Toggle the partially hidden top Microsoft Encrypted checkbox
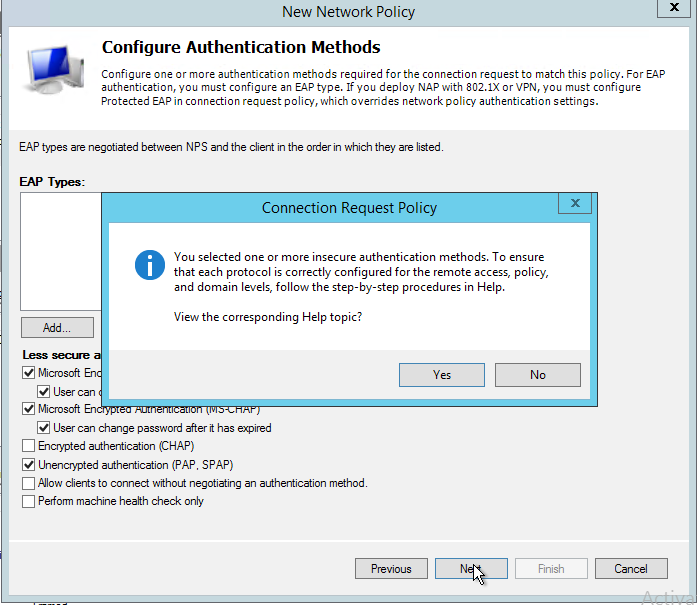Viewport: 697px width, 605px height. tap(28, 373)
